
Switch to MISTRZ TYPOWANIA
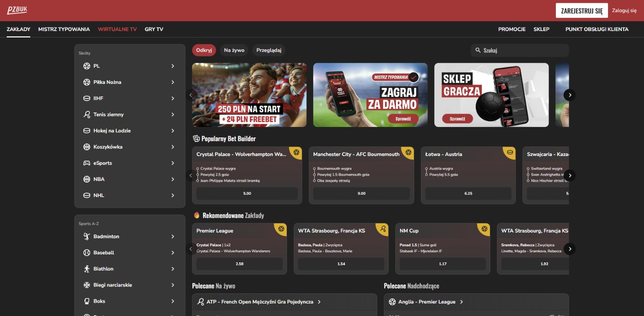tap(64, 29)
